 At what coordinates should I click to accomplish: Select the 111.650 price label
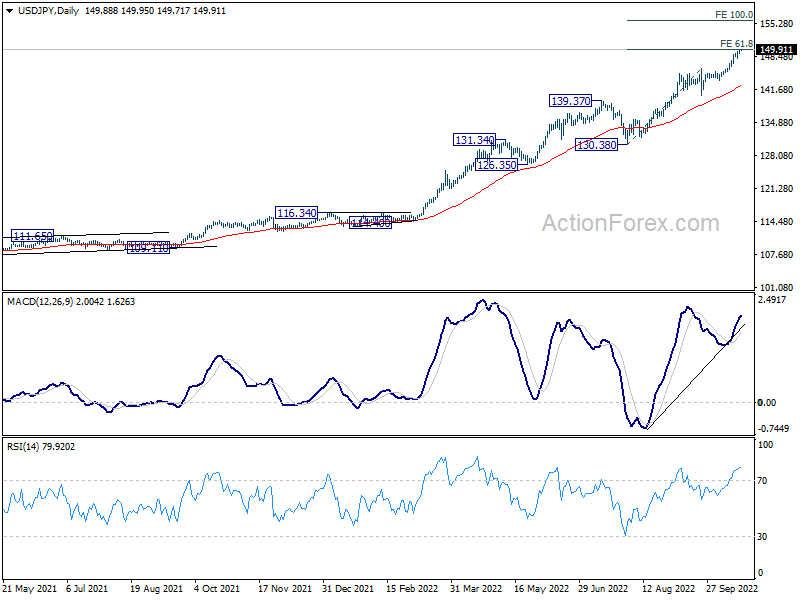click(x=32, y=236)
